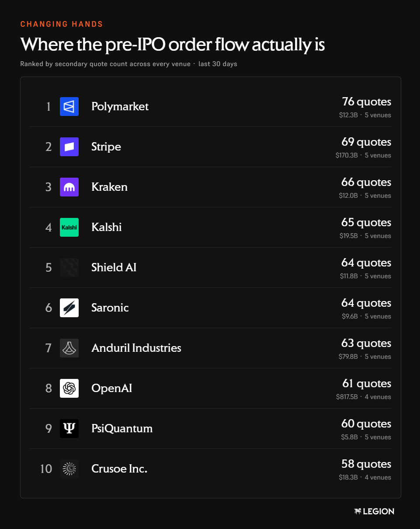Open the OpenAI logo icon

click(69, 388)
